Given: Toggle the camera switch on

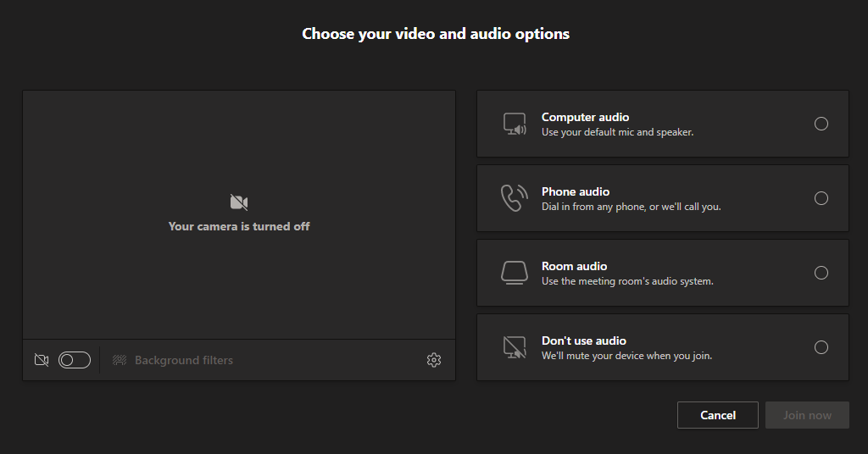Looking at the screenshot, I should coord(75,360).
